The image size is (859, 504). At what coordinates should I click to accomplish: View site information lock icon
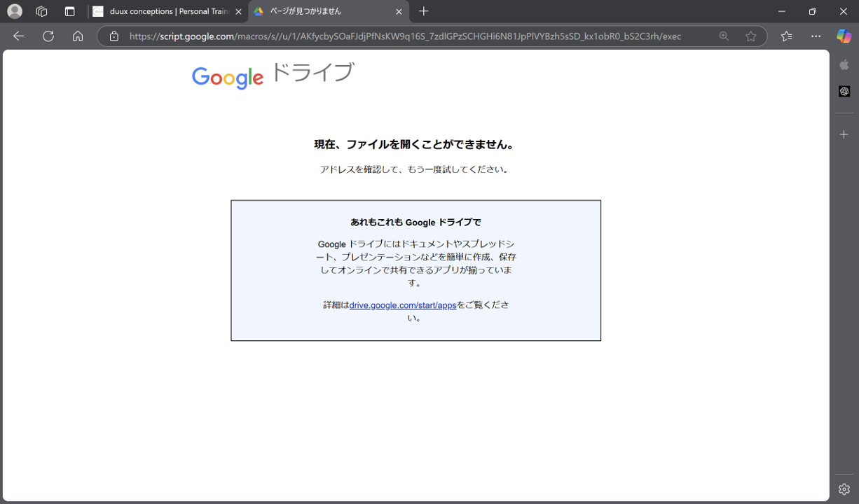[x=114, y=36]
